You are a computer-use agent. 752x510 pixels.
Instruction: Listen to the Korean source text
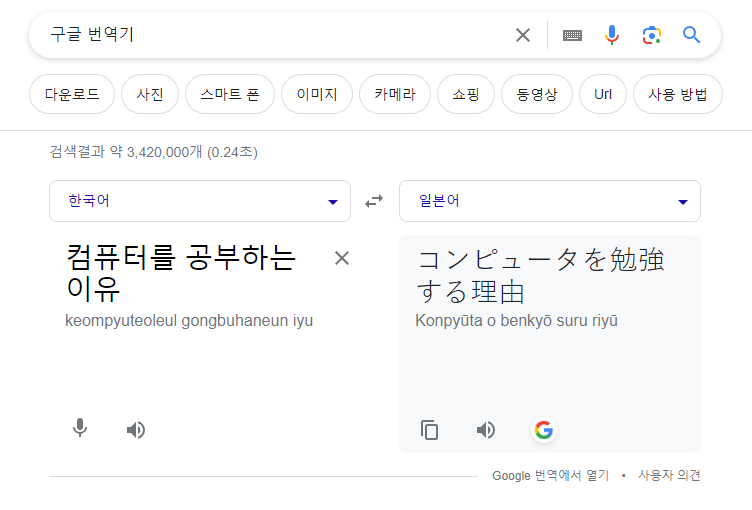tap(136, 430)
